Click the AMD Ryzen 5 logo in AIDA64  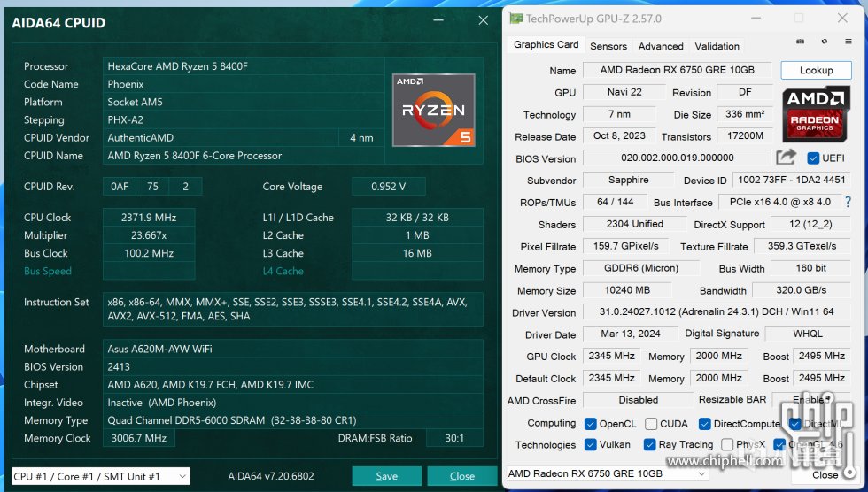[x=433, y=110]
